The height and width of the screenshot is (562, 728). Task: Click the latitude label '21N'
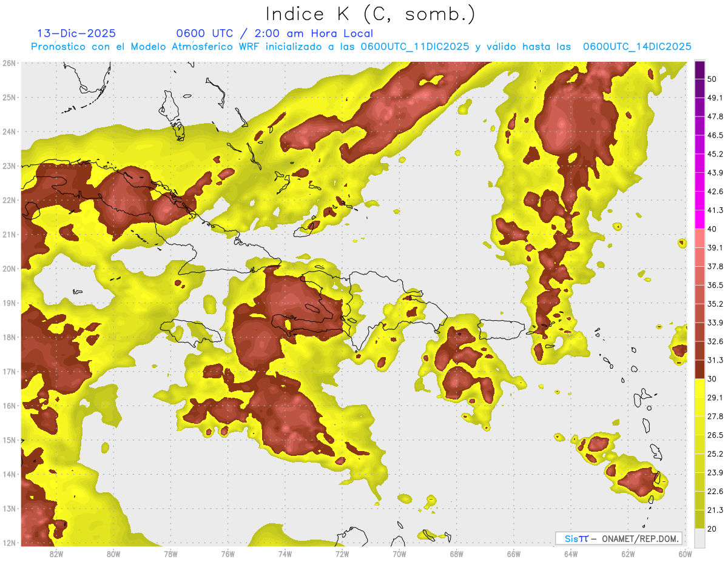[9, 235]
